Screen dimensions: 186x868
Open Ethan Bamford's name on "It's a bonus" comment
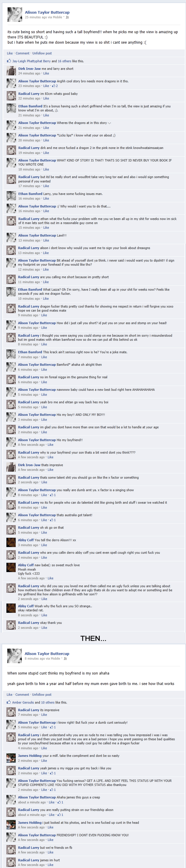pos(30,106)
